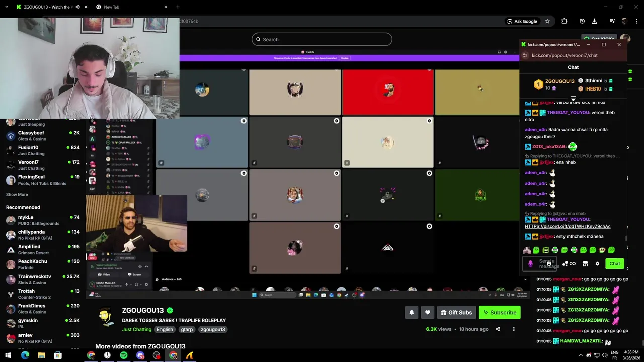Show hidden system tray icons chevron
The width and height of the screenshot is (644, 362).
click(580, 355)
